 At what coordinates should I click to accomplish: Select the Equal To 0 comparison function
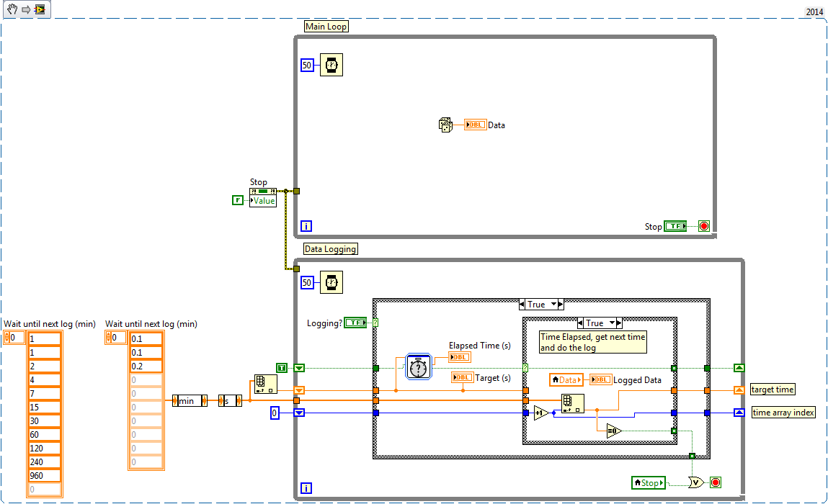coord(614,431)
